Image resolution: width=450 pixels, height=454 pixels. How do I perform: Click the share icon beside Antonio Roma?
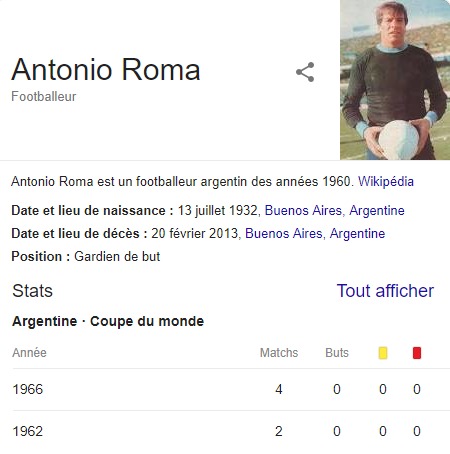point(305,72)
